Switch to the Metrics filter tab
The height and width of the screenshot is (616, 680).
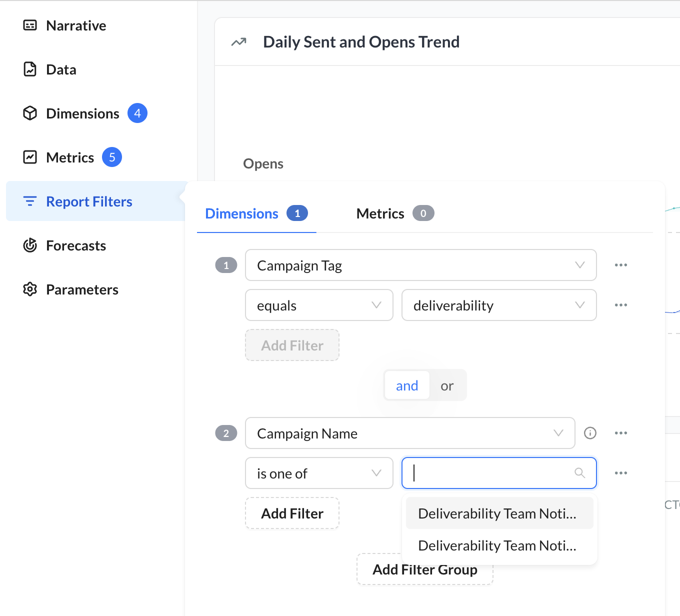[394, 213]
